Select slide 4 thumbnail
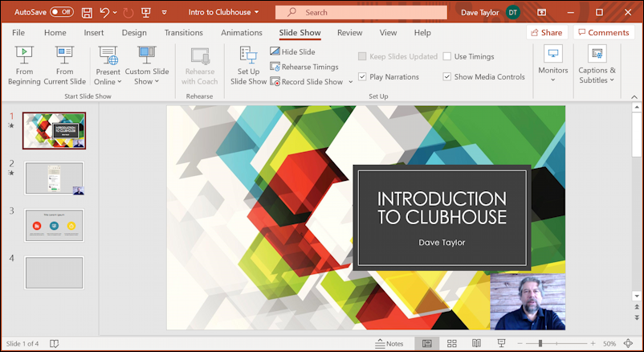This screenshot has width=644, height=352. click(55, 272)
